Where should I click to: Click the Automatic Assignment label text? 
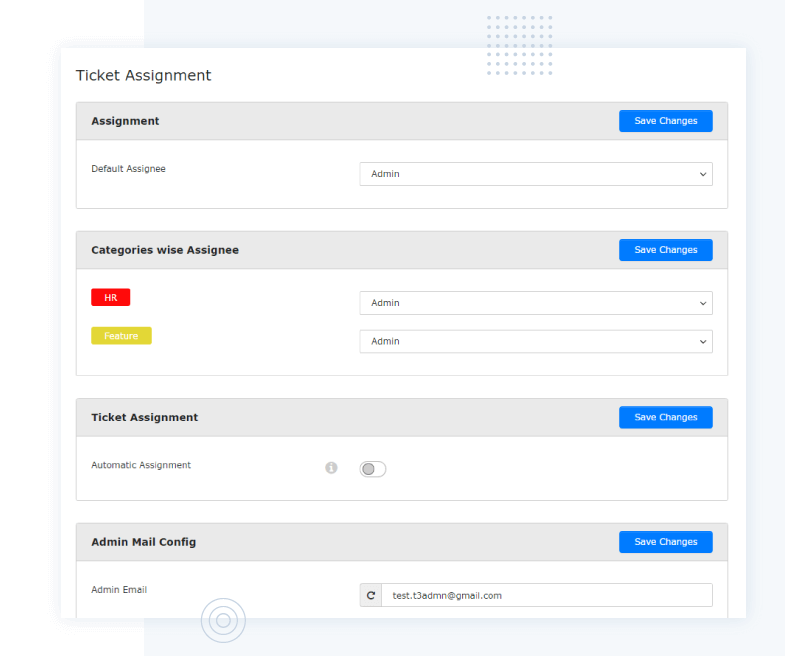pos(141,465)
